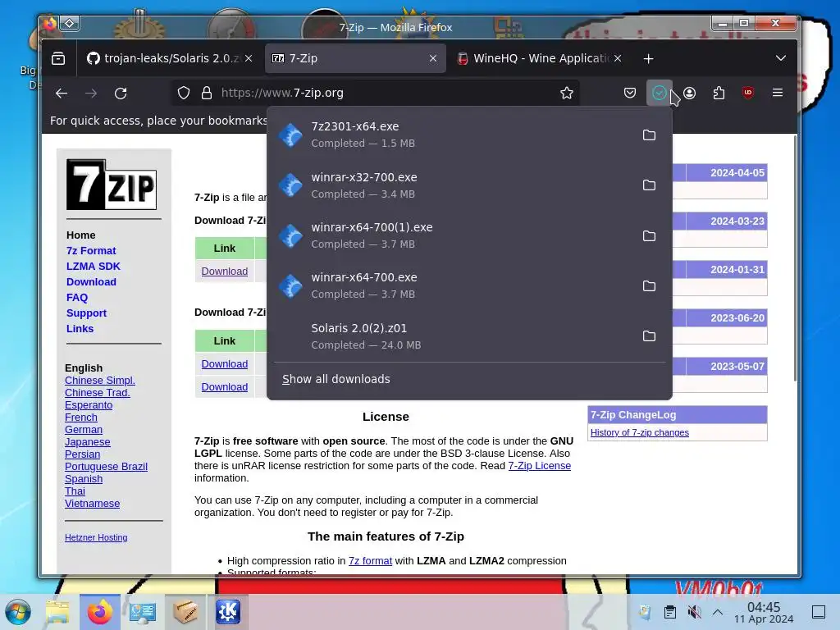Switch to the trojan-leaks/Solaris 2.0 tab
Image resolution: width=840 pixels, height=630 pixels.
[170, 58]
